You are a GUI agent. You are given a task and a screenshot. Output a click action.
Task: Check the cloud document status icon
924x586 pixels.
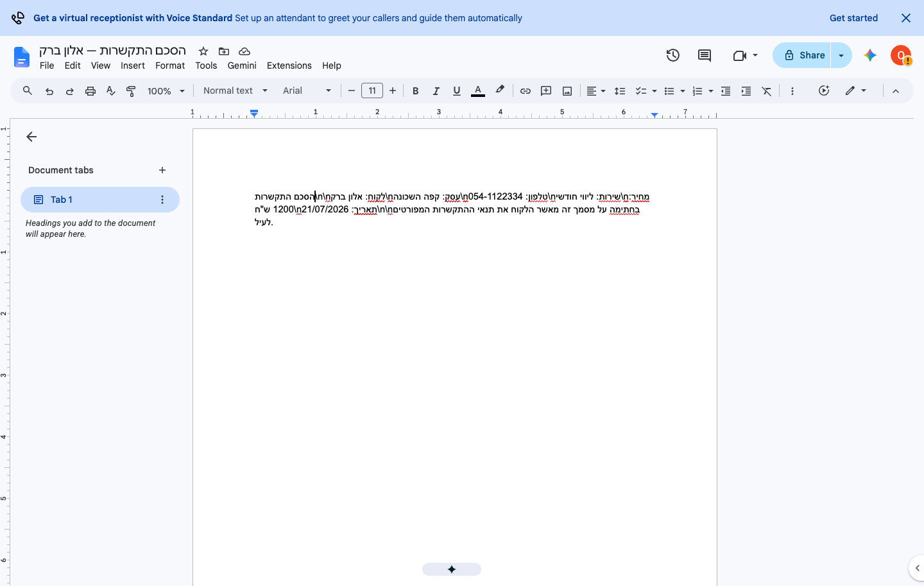point(244,51)
